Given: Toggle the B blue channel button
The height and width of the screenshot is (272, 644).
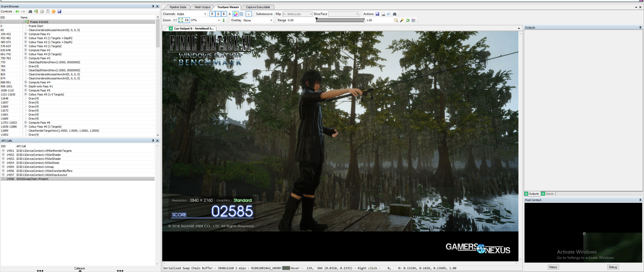Looking at the screenshot, I should pos(224,14).
